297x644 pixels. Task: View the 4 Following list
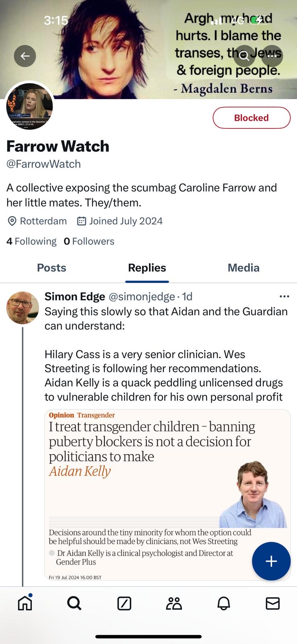pos(31,241)
